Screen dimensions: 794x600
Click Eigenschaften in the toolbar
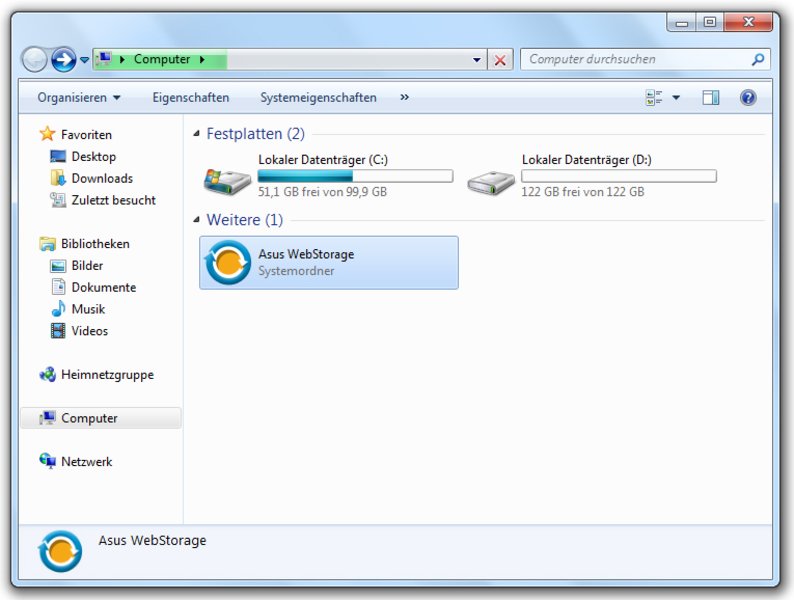[191, 97]
